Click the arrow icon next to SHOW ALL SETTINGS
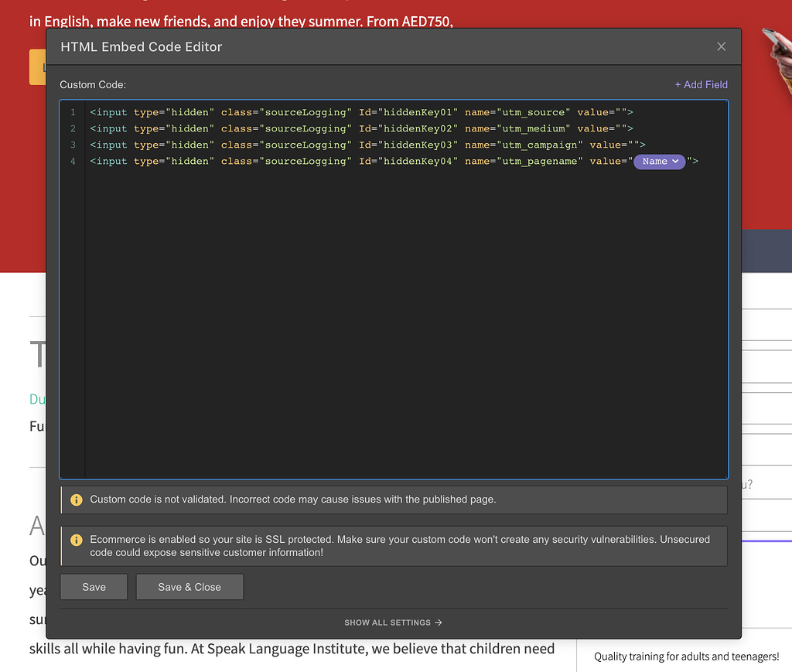Image resolution: width=792 pixels, height=672 pixels. (438, 623)
